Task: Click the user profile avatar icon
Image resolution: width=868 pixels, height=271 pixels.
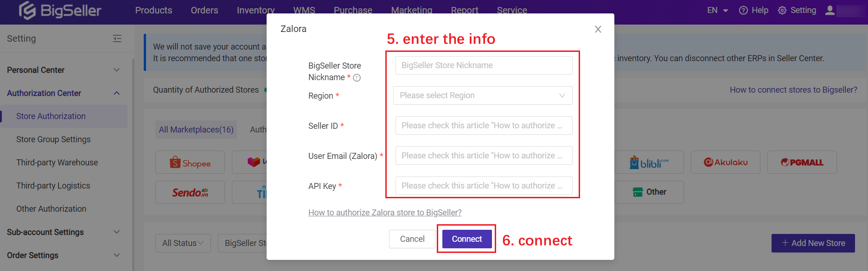Action: [830, 10]
